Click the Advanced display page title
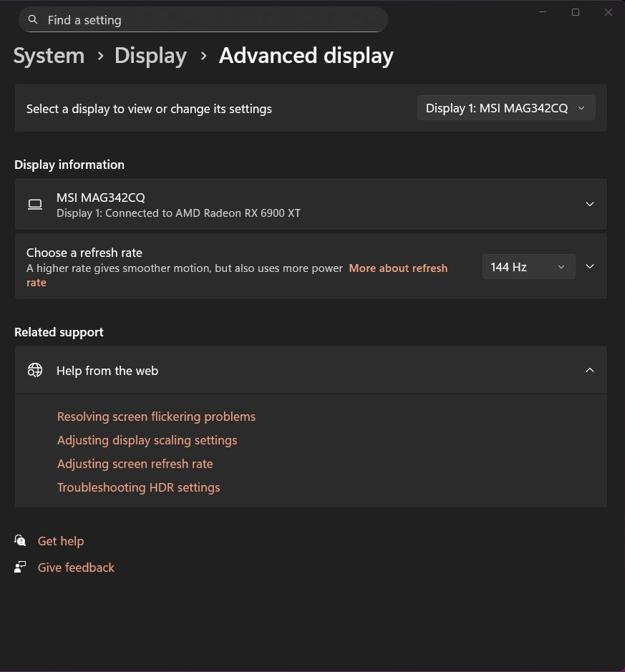 click(306, 56)
